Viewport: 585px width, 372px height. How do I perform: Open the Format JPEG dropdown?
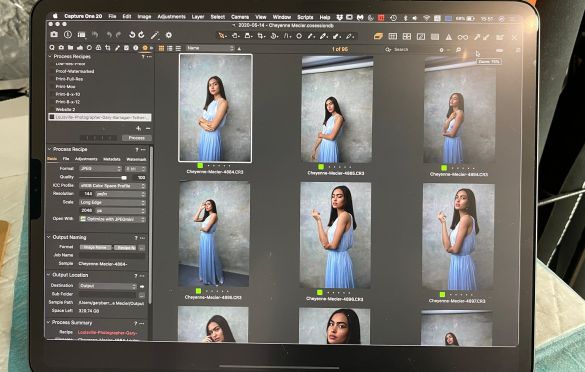[x=100, y=169]
